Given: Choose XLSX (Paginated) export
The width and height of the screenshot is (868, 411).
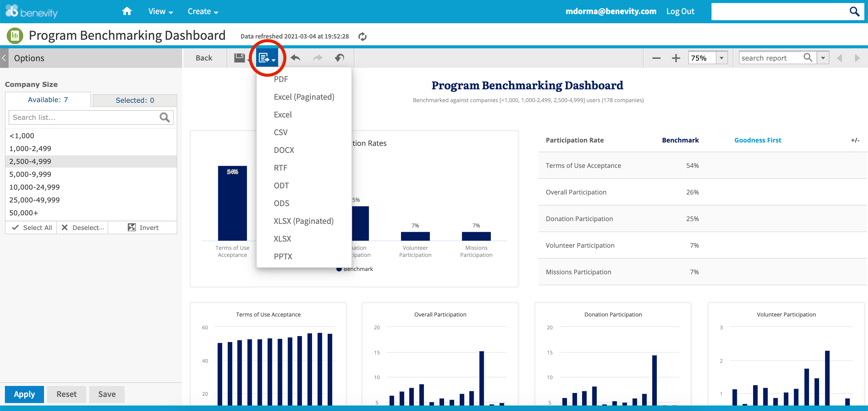Looking at the screenshot, I should tap(304, 221).
